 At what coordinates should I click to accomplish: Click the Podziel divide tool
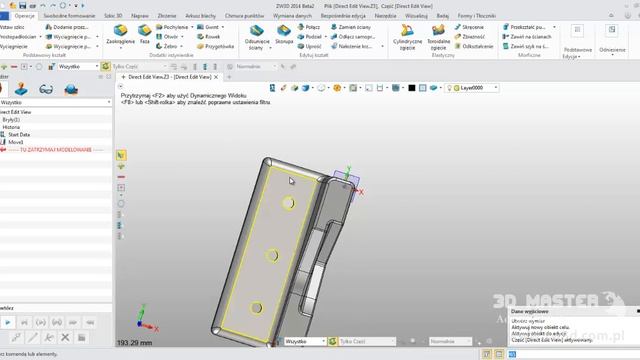309,37
